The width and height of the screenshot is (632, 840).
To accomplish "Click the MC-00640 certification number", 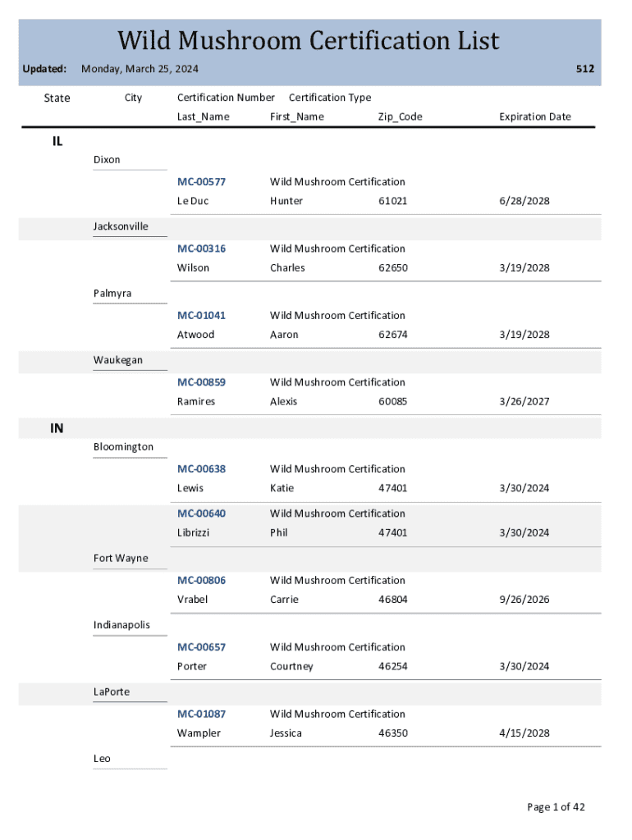I will [x=201, y=514].
